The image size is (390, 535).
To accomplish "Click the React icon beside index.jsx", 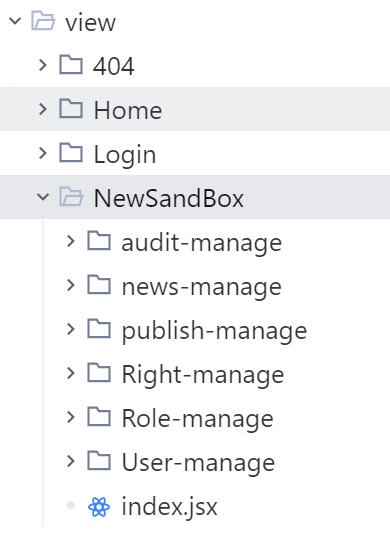I will [99, 507].
